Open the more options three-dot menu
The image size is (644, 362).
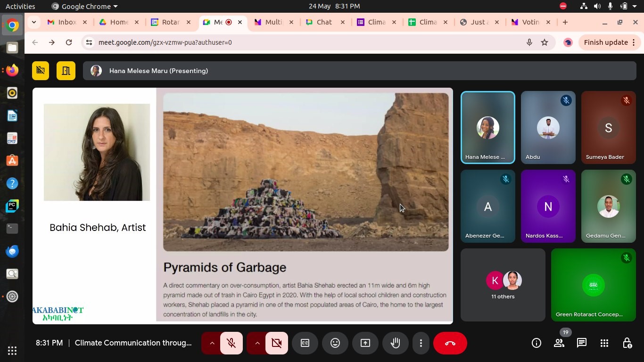(x=421, y=343)
